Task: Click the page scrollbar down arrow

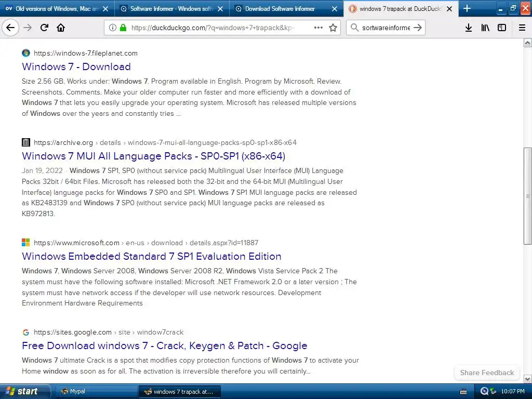Action: click(x=528, y=379)
